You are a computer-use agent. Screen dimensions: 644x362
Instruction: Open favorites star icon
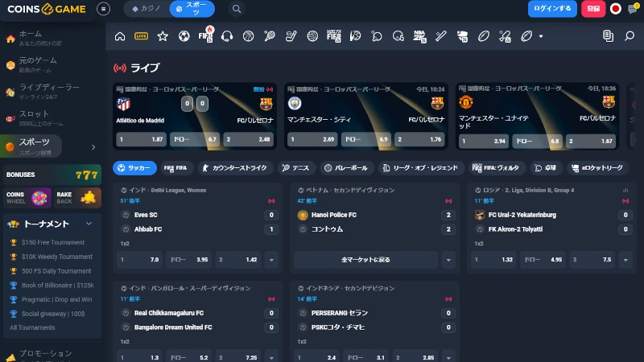tap(163, 36)
